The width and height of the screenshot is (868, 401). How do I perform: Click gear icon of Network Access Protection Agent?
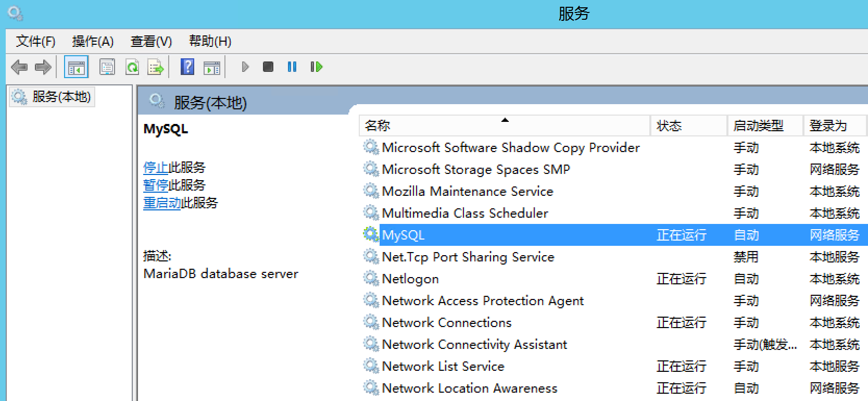click(371, 300)
